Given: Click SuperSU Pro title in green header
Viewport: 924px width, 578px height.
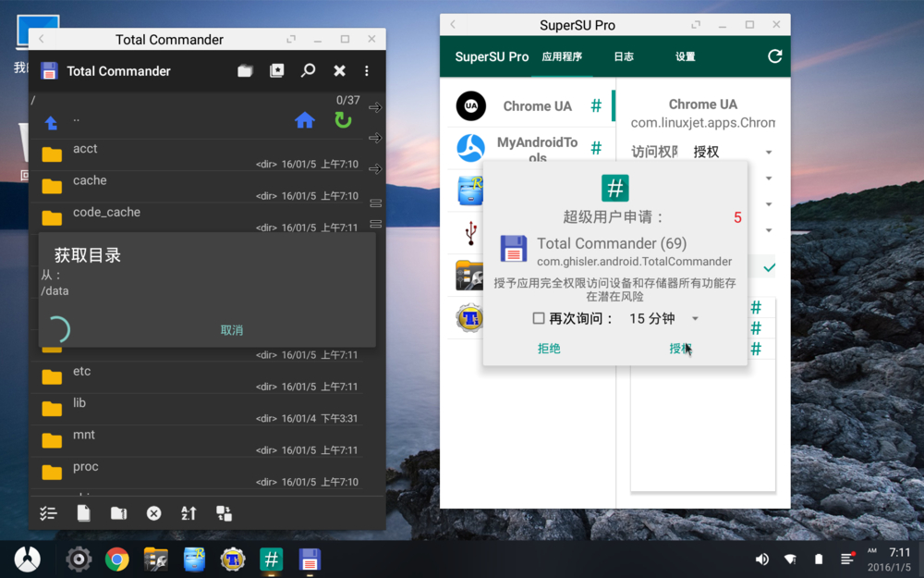Looking at the screenshot, I should [492, 56].
